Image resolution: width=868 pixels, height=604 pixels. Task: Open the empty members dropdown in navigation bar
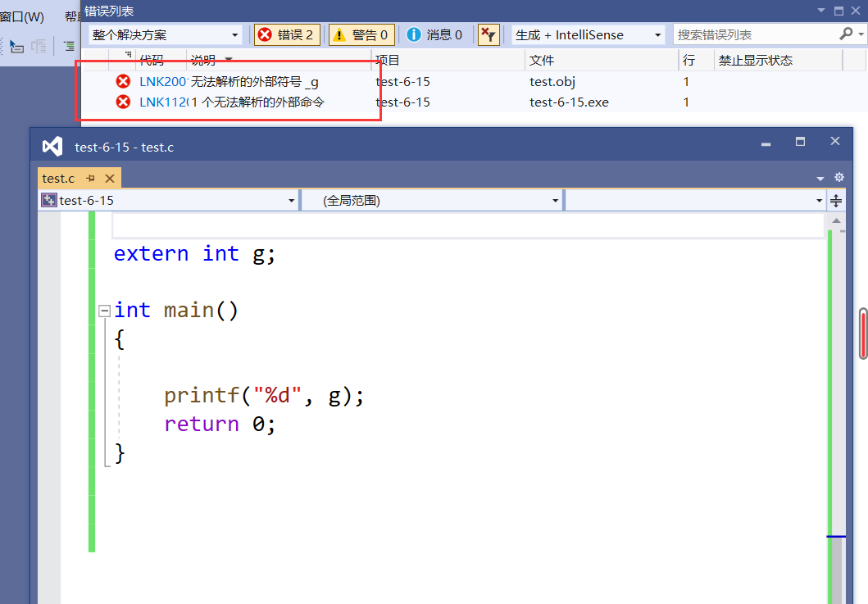click(x=695, y=201)
